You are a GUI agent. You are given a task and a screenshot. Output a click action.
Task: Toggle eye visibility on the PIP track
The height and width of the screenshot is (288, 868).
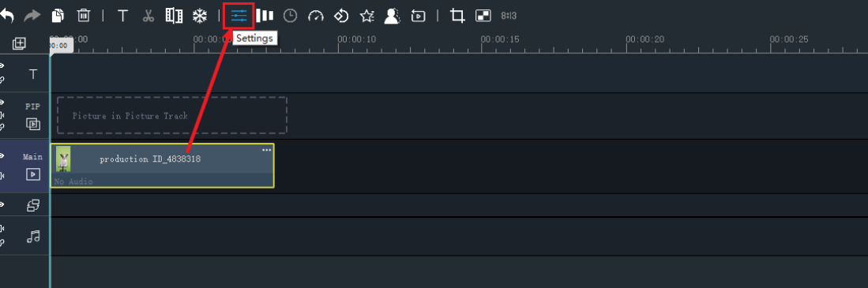[2, 103]
